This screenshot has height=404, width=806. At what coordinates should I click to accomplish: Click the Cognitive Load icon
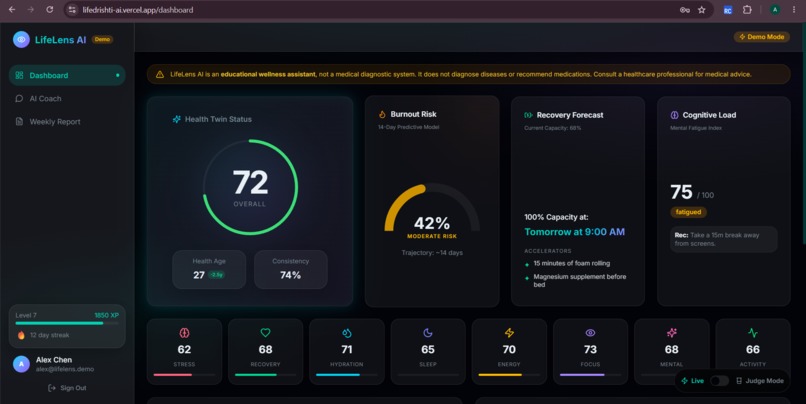(674, 115)
